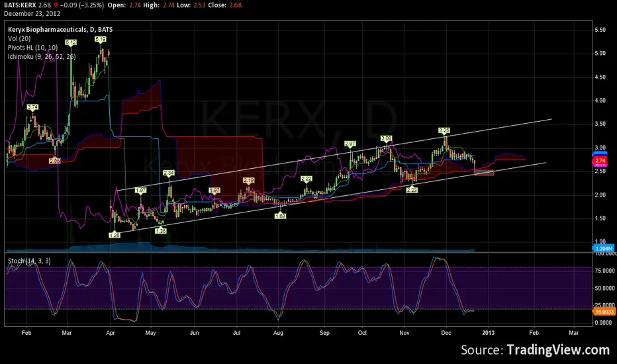Click the BATS:KERX ticker symbol in header

tap(20, 5)
